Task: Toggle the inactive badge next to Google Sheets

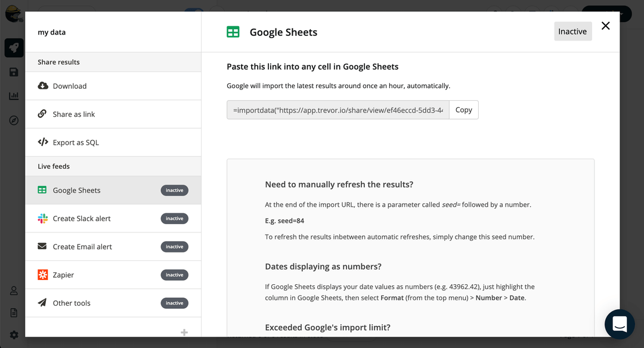Action: coord(174,189)
